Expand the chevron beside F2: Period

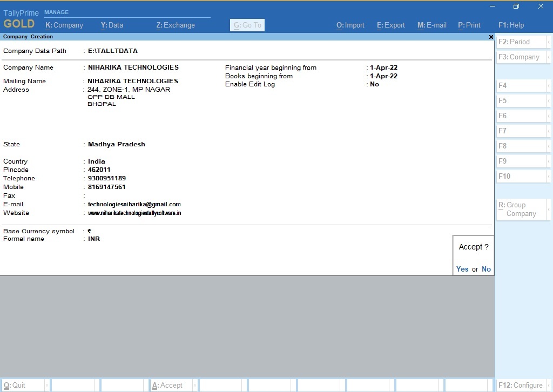(x=549, y=42)
